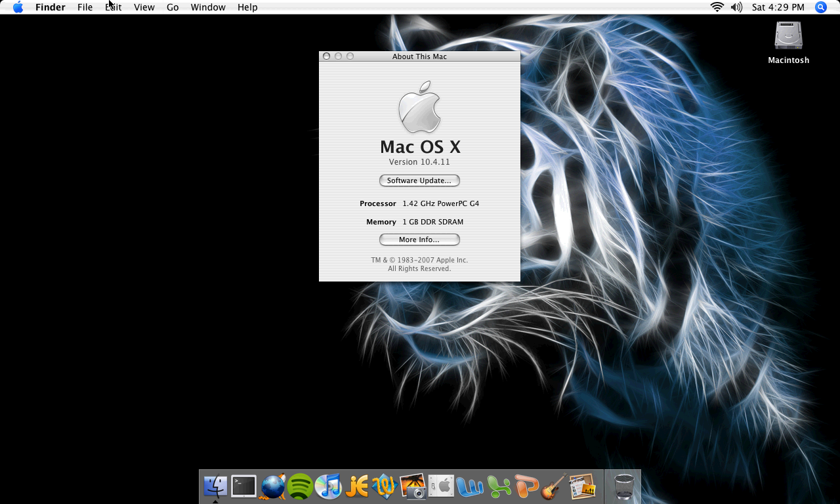Viewport: 840px width, 504px height.
Task: Open the Wi-Fi AirPort status menu
Action: click(717, 7)
